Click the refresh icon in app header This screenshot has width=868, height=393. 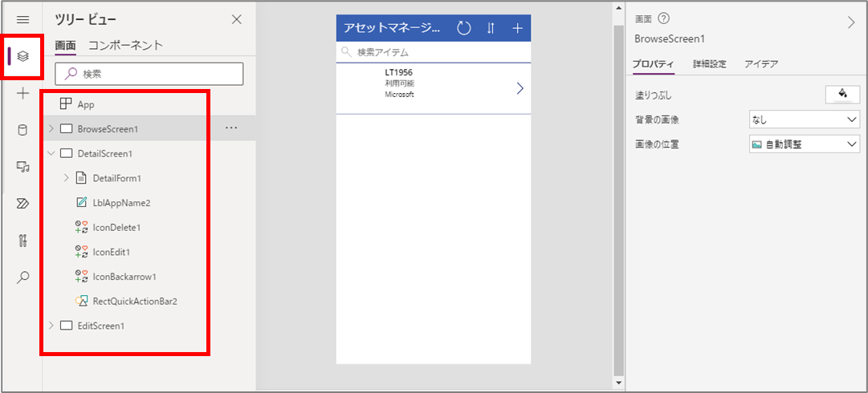click(x=464, y=28)
